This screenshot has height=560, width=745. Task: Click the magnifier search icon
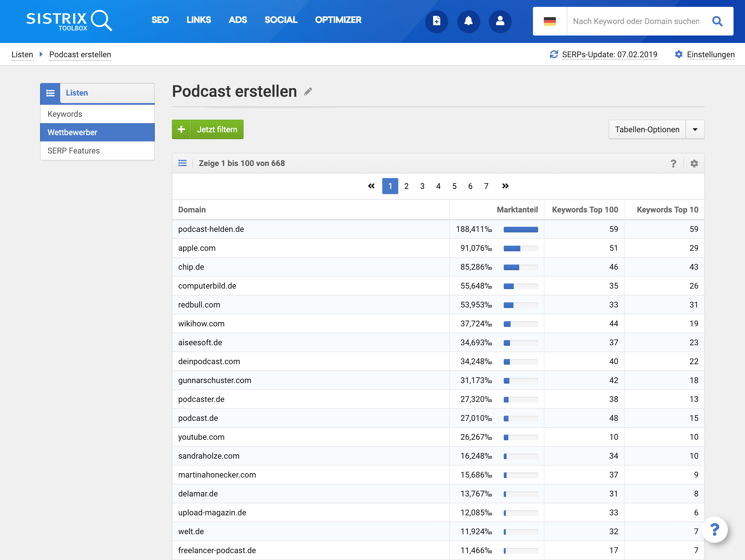point(717,21)
